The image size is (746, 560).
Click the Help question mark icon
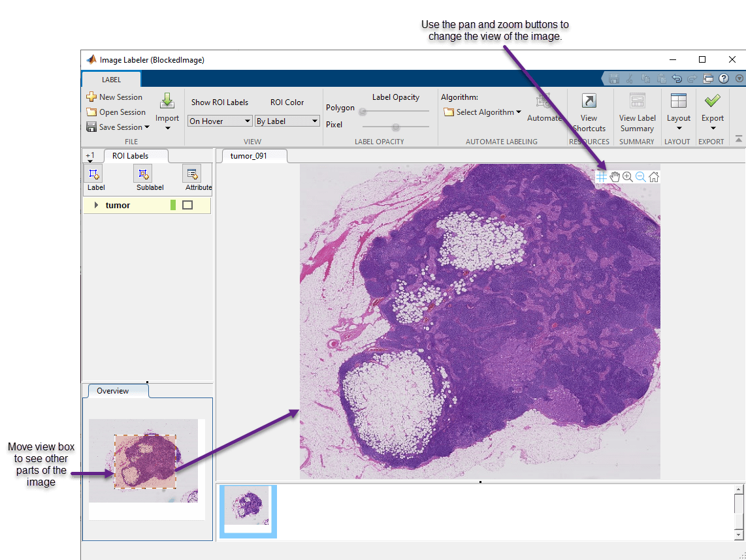[x=723, y=78]
